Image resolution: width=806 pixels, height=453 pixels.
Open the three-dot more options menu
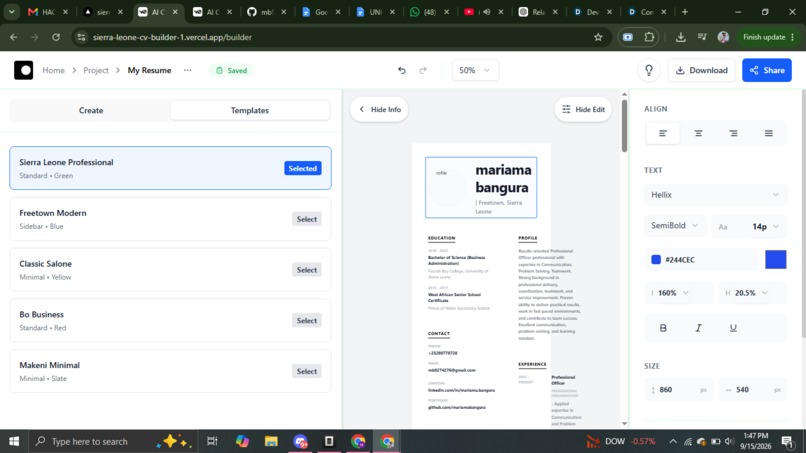click(188, 70)
